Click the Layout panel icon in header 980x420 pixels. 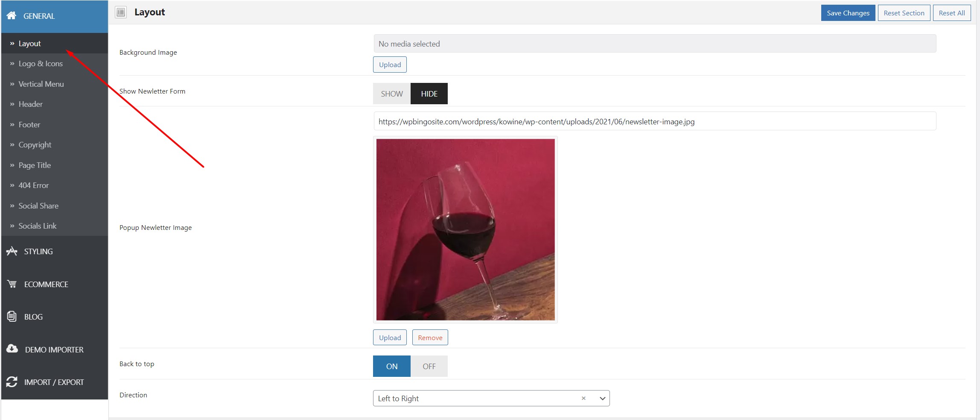tap(121, 12)
